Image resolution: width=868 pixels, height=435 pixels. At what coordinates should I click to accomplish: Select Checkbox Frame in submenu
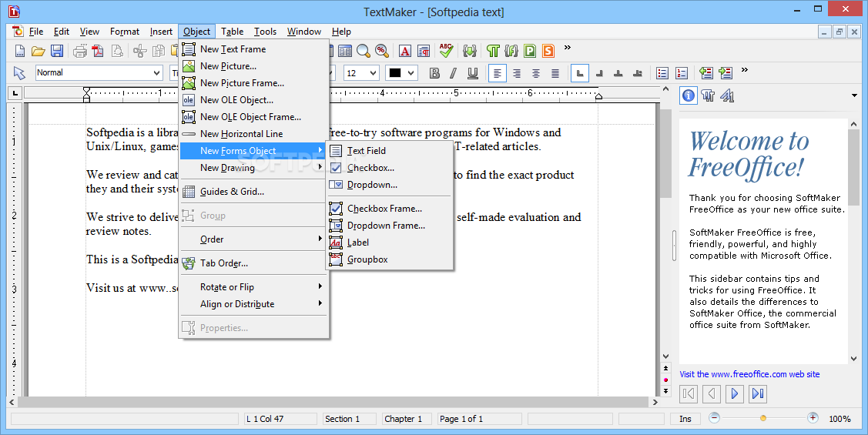[390, 209]
